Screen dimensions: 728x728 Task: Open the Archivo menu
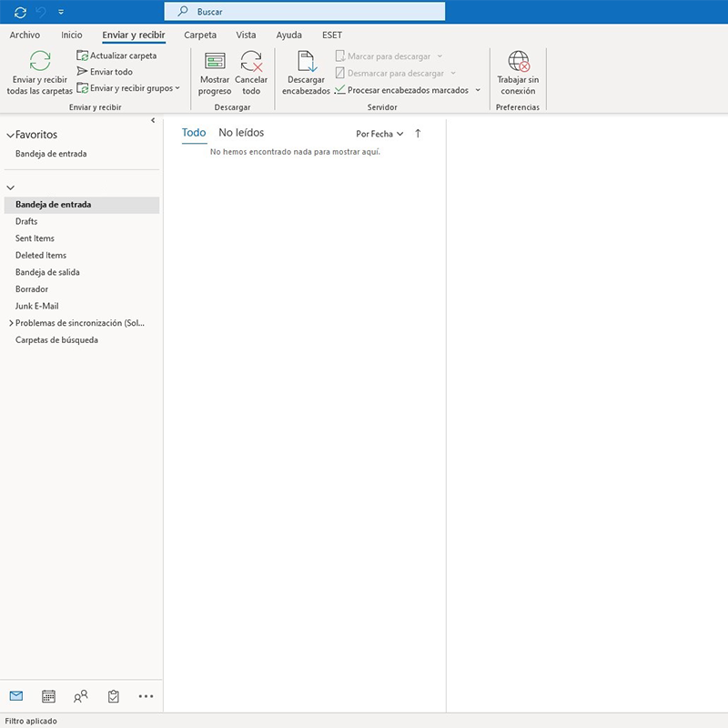click(x=25, y=35)
